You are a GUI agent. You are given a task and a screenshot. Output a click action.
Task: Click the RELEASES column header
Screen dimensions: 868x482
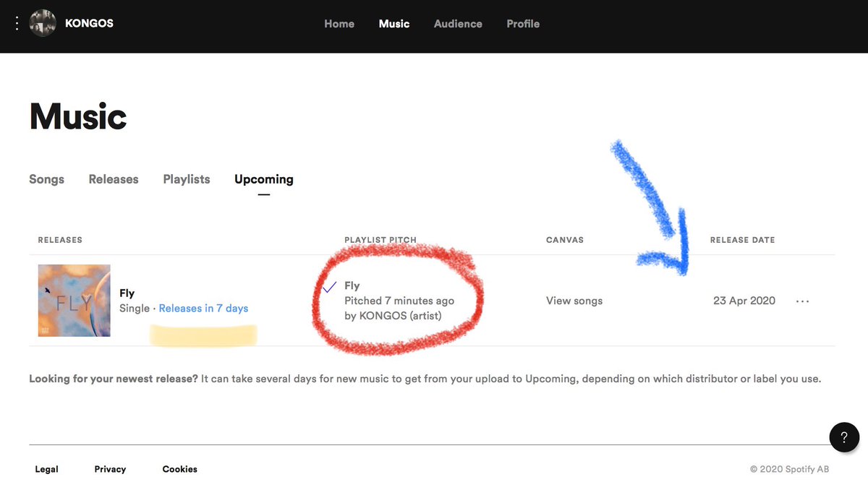(60, 240)
